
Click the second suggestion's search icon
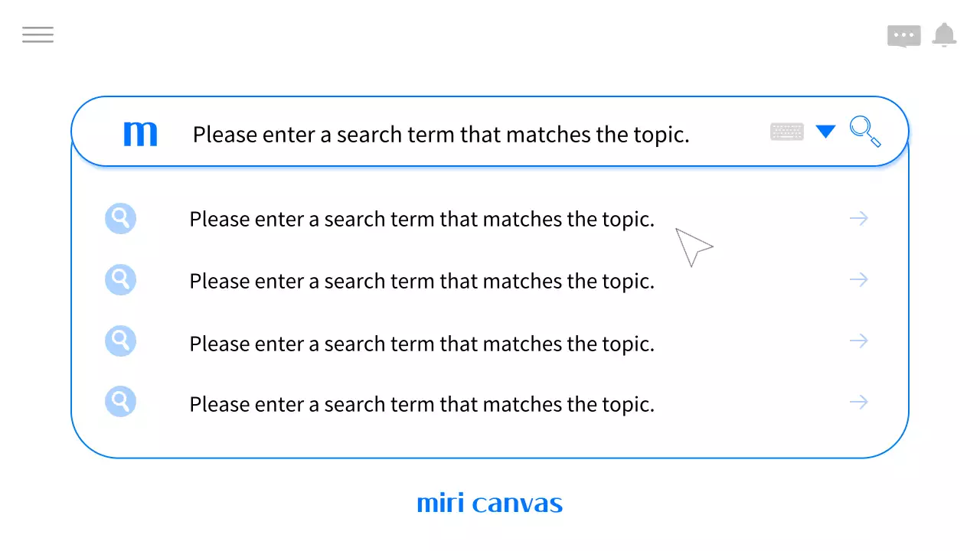(x=120, y=280)
